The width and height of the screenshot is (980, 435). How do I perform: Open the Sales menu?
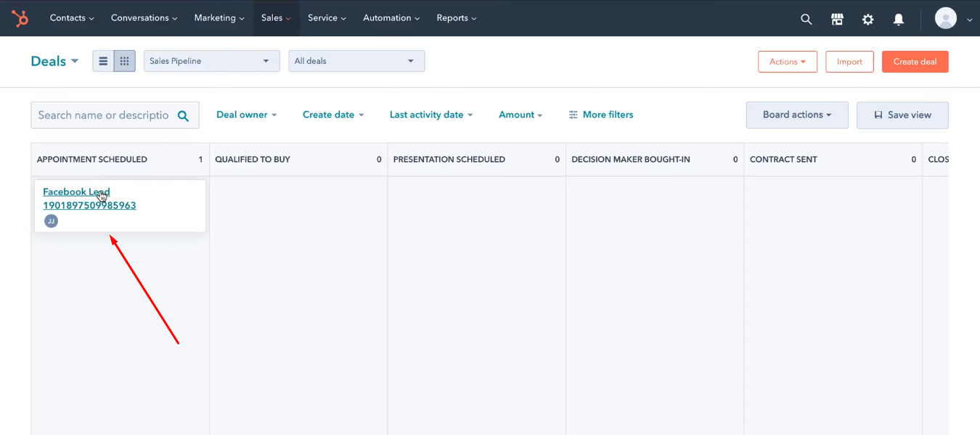coord(276,18)
